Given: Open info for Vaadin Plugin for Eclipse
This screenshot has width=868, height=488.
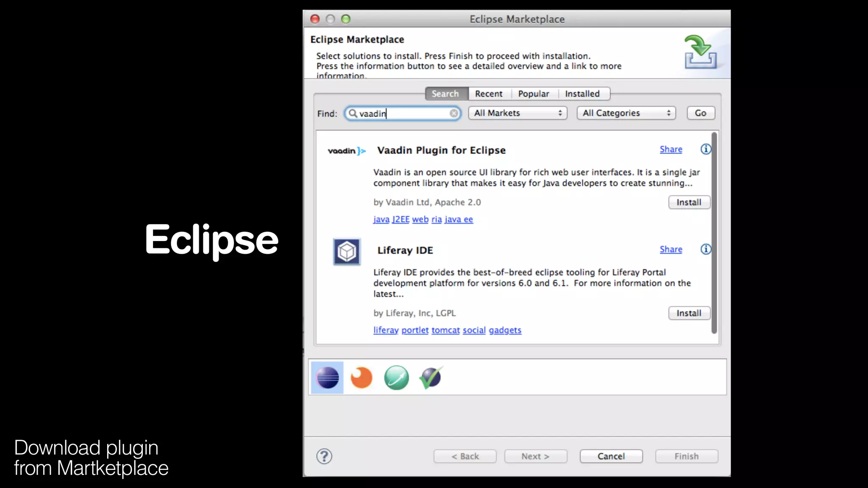Looking at the screenshot, I should pos(705,149).
